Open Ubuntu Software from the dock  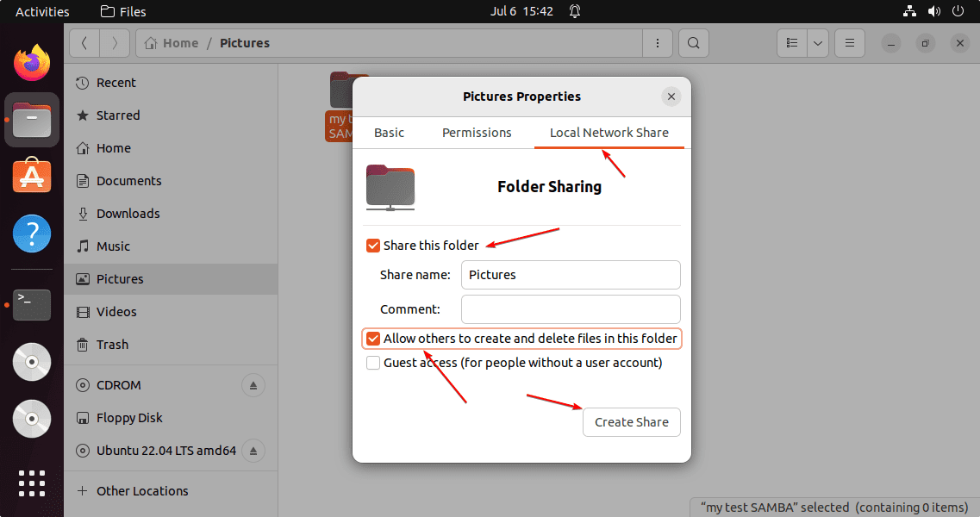[32, 176]
